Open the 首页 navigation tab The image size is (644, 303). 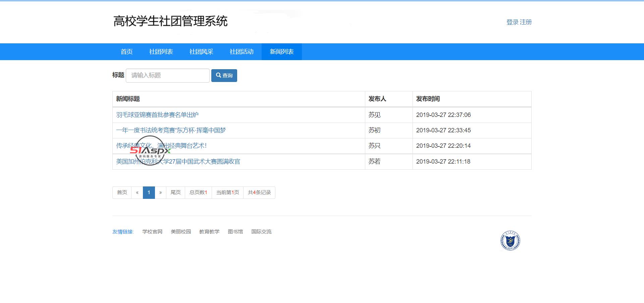click(x=126, y=52)
